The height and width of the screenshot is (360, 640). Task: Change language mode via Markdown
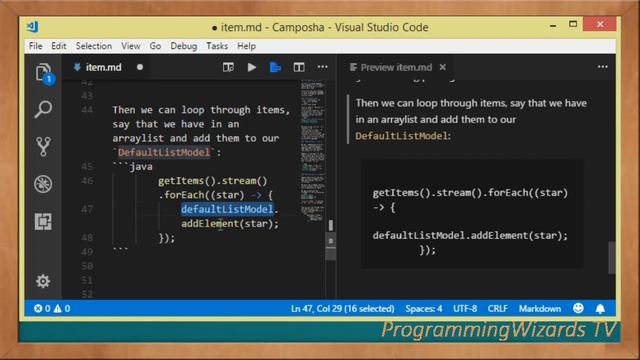[x=540, y=309]
